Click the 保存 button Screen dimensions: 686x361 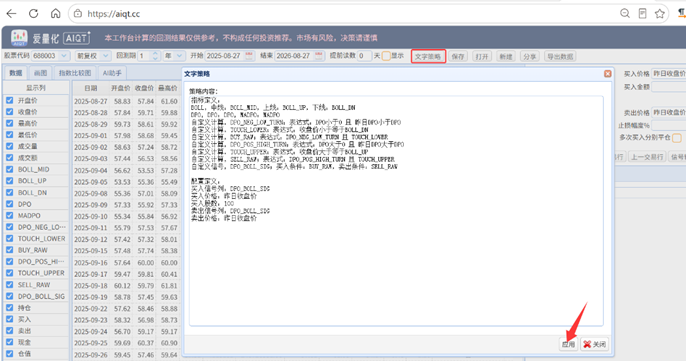[x=458, y=56]
